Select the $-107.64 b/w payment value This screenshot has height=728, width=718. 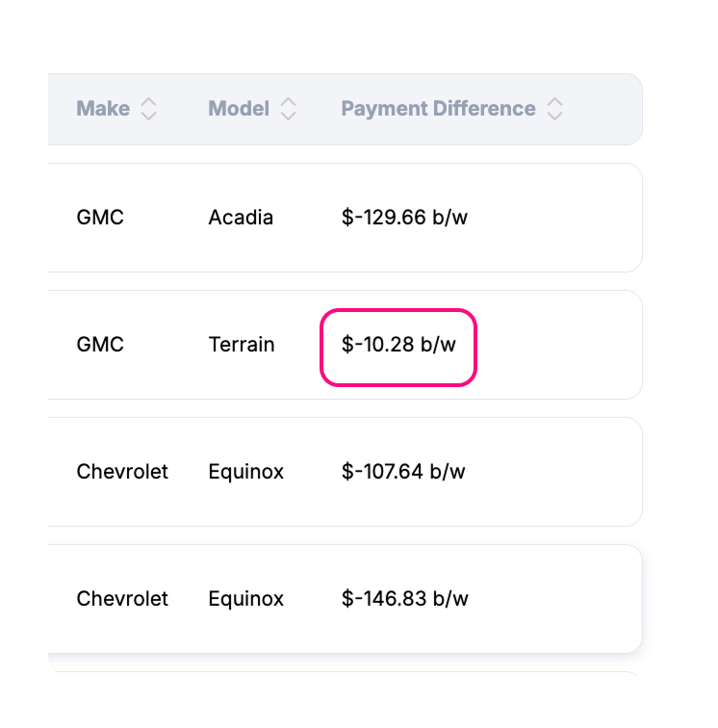coord(403,472)
